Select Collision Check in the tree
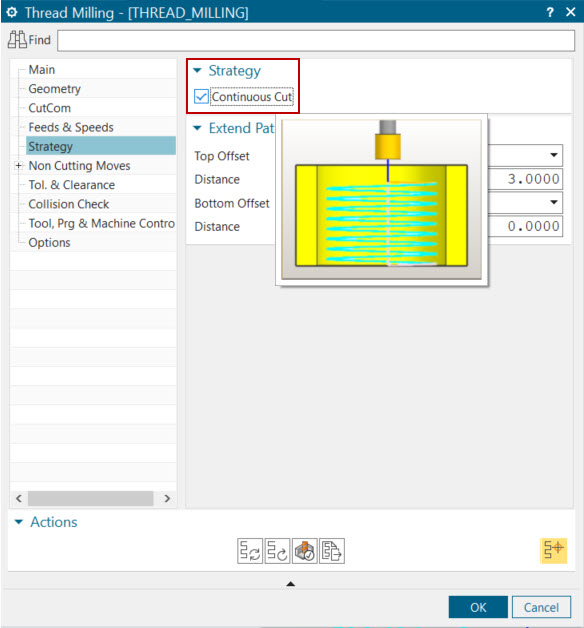 coord(68,204)
